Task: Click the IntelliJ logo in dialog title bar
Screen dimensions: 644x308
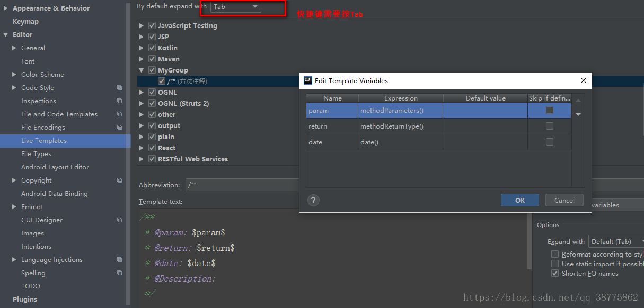Action: 307,80
